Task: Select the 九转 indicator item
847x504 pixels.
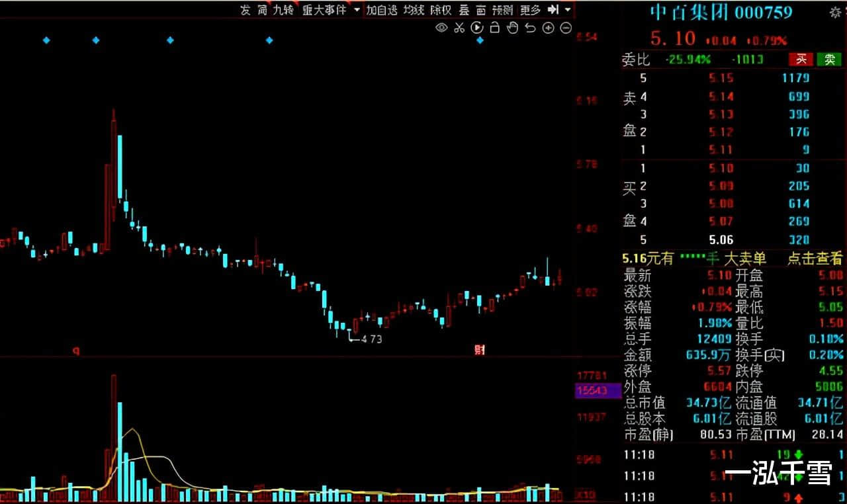Action: [x=283, y=10]
